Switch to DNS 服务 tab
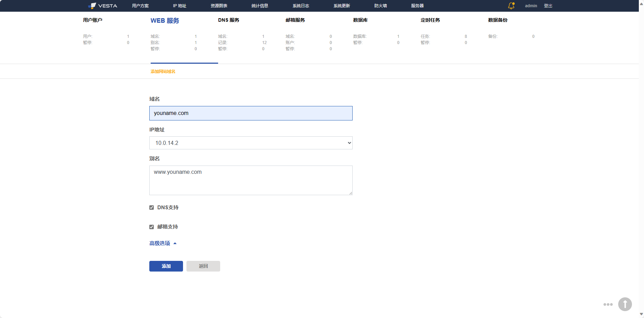644x318 pixels. (x=228, y=20)
